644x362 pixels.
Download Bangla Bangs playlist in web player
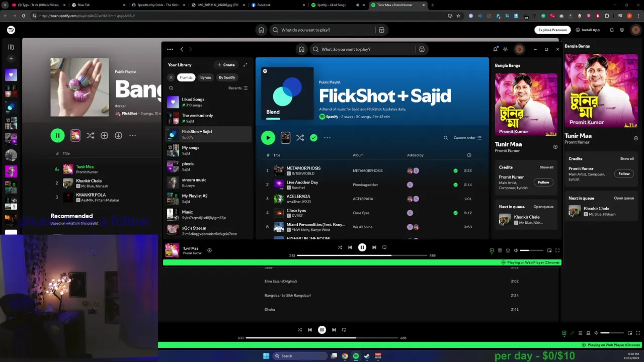tap(118, 136)
